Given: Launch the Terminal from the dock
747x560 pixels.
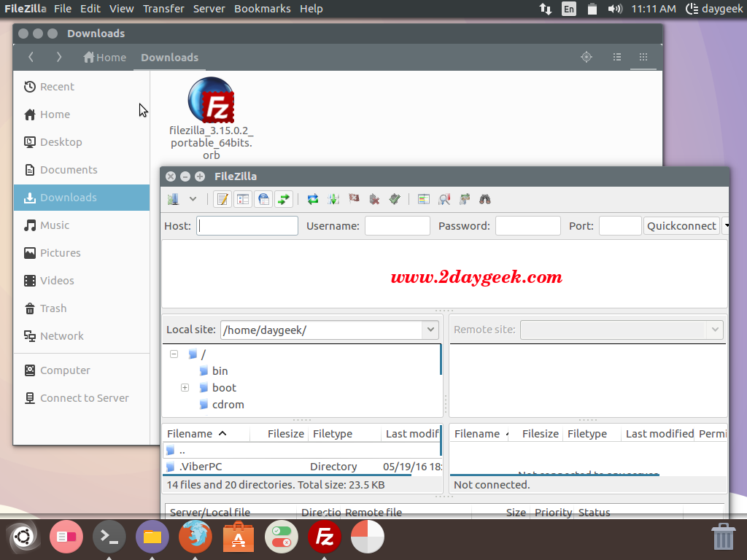Looking at the screenshot, I should 109,537.
